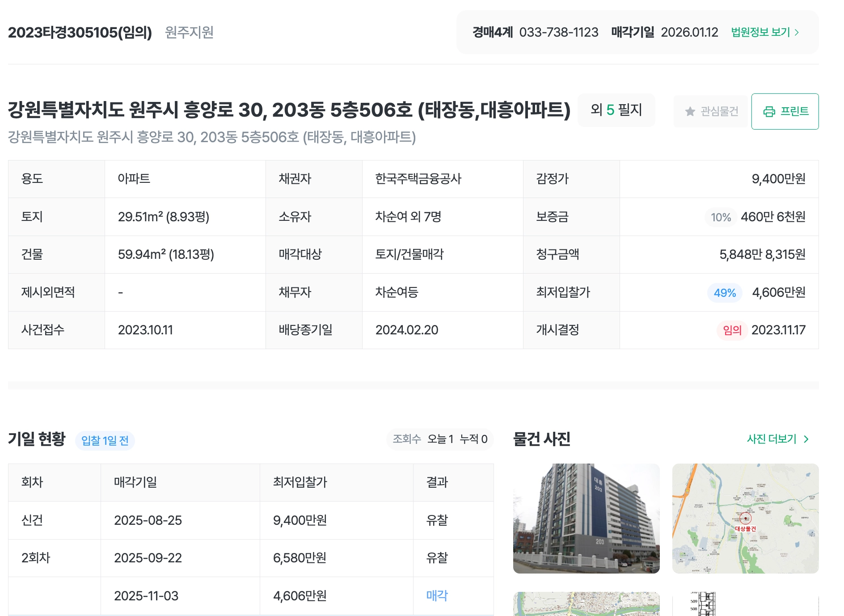Click the debtor 차순여등 cell

pyautogui.click(x=443, y=292)
